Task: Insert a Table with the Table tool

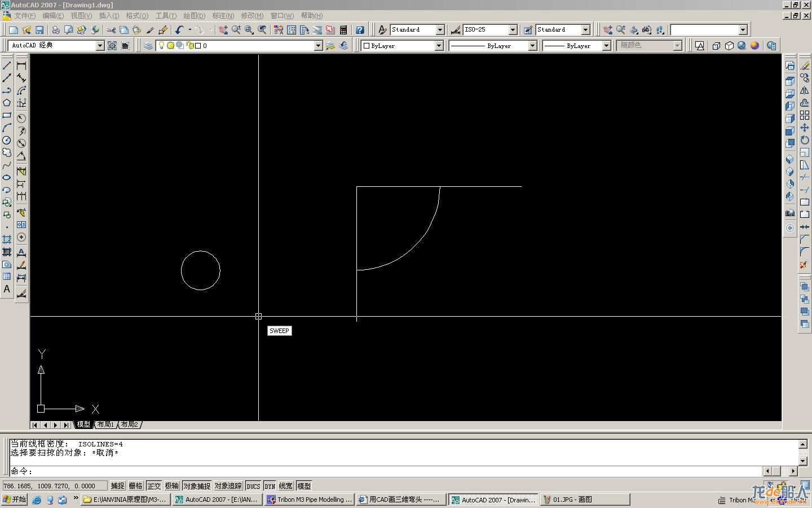Action: coord(7,277)
